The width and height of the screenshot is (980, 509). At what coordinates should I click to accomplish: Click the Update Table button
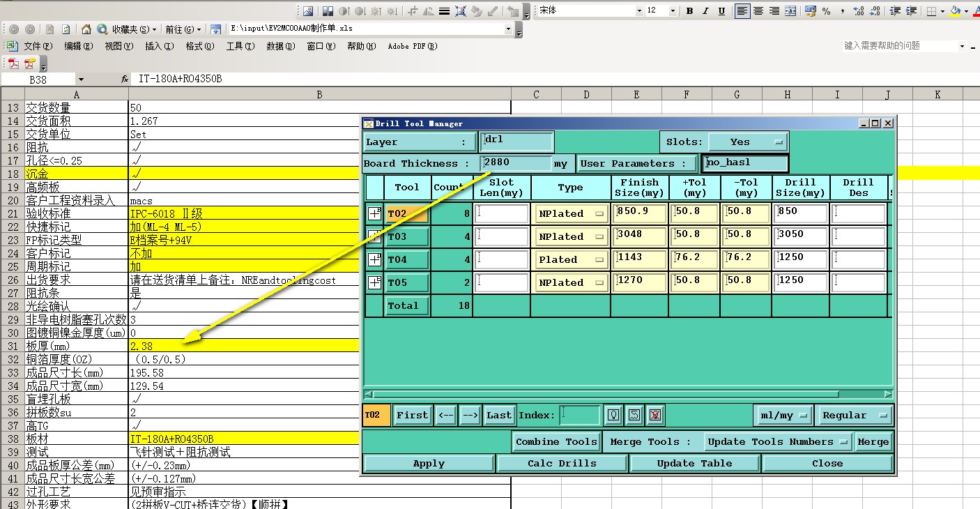click(x=694, y=463)
